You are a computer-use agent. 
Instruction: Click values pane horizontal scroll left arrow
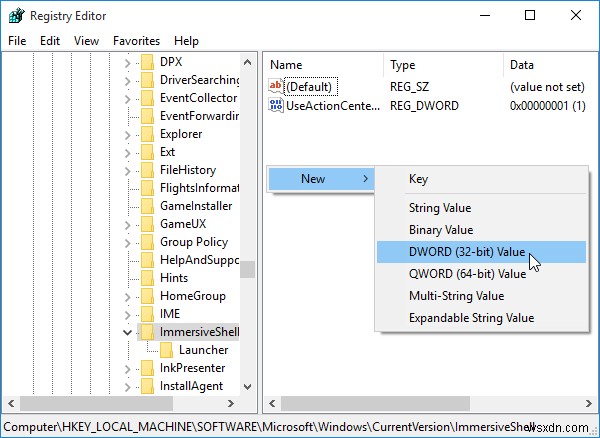pyautogui.click(x=272, y=403)
